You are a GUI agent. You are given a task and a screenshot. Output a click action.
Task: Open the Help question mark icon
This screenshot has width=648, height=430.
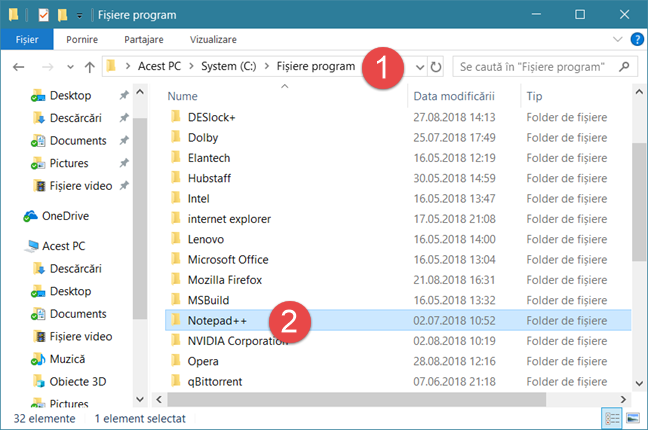(x=637, y=39)
